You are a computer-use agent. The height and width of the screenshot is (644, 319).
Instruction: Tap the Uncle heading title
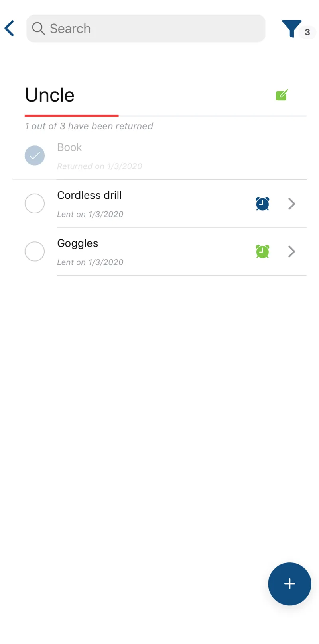(50, 95)
